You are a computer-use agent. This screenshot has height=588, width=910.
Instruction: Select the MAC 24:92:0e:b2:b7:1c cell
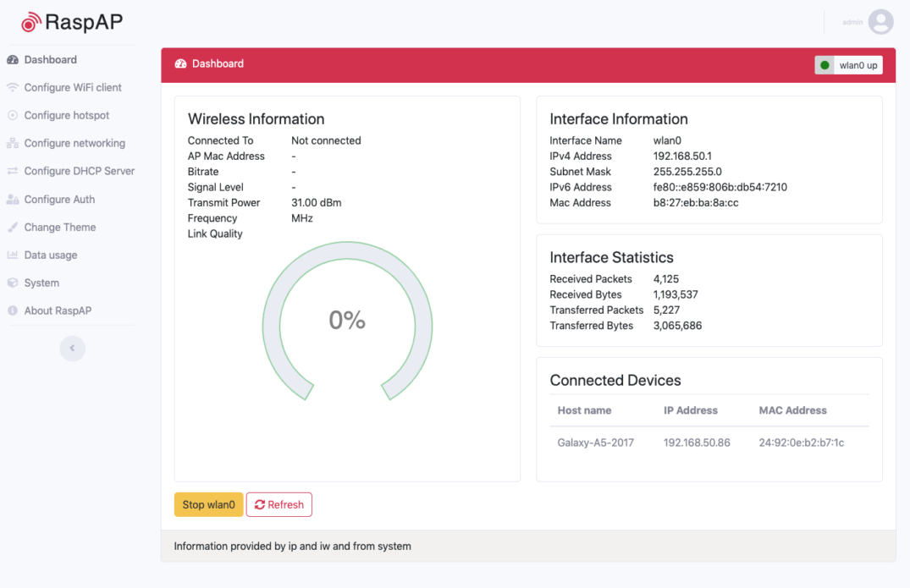(x=802, y=442)
